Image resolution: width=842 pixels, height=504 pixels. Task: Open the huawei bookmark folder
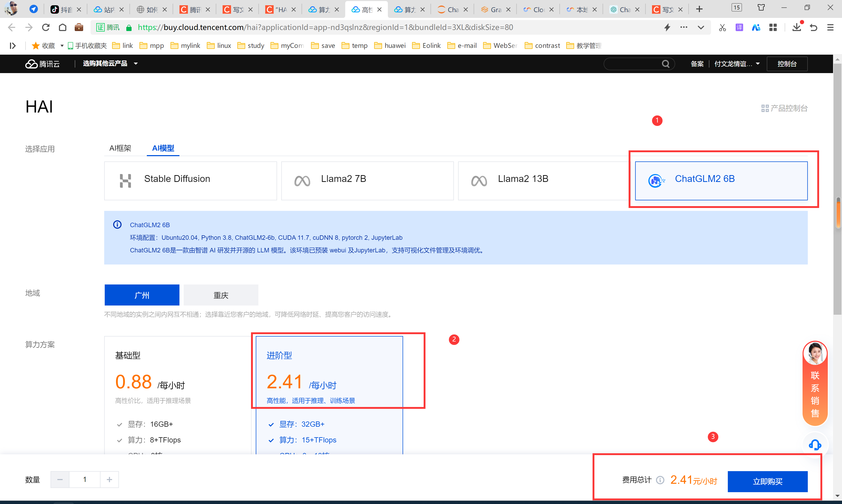390,46
